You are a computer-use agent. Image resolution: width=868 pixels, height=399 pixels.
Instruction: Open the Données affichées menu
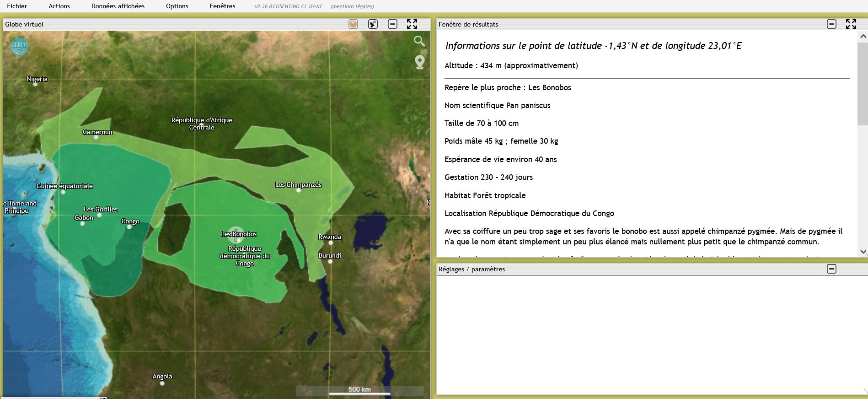click(x=118, y=6)
